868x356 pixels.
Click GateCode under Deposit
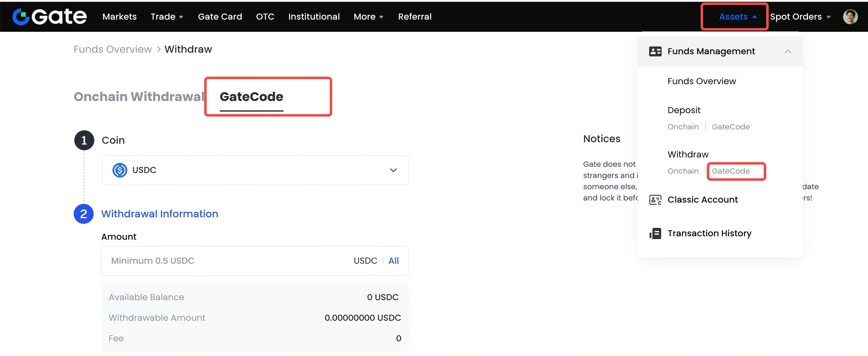[731, 127]
